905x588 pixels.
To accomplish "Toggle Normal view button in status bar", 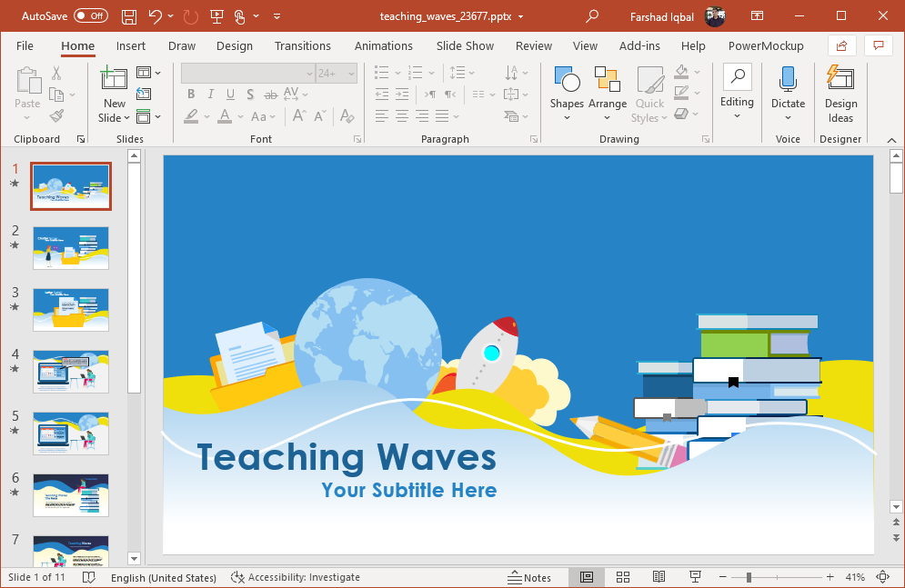I will point(587,577).
